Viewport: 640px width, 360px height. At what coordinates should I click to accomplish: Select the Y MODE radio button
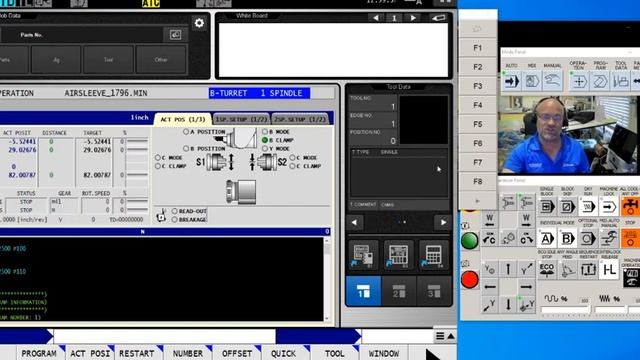click(265, 149)
